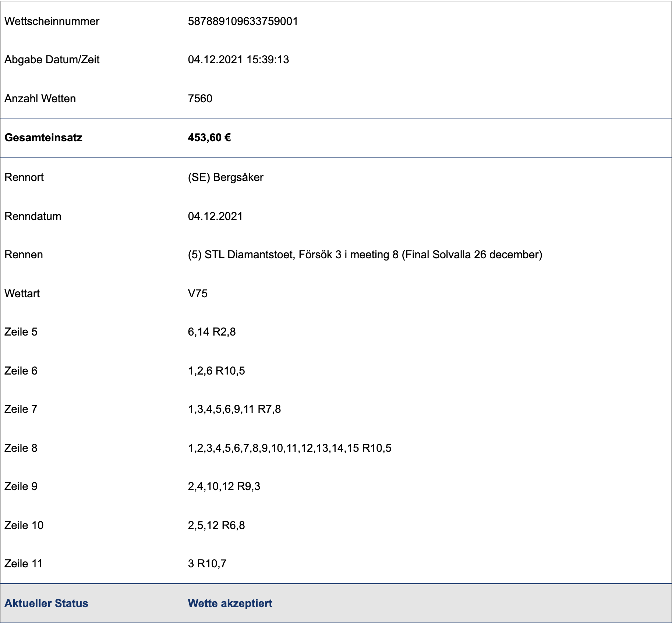672x624 pixels.
Task: Select status Wette akzeptiert
Action: (230, 603)
